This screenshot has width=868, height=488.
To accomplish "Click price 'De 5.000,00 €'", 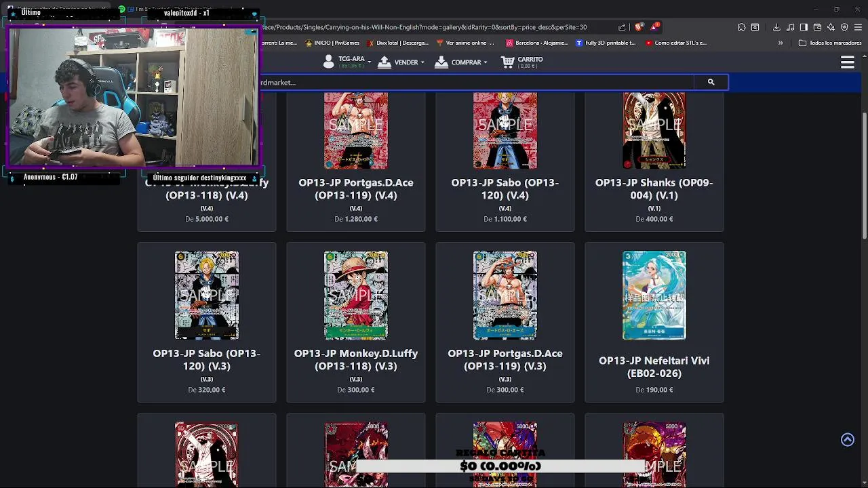I will click(207, 219).
